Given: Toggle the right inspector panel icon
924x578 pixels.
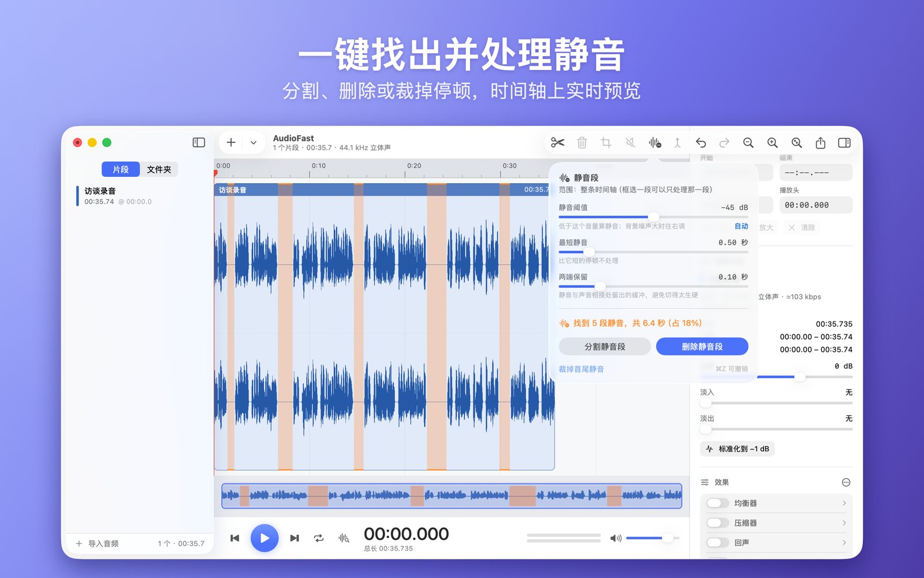Looking at the screenshot, I should (844, 142).
